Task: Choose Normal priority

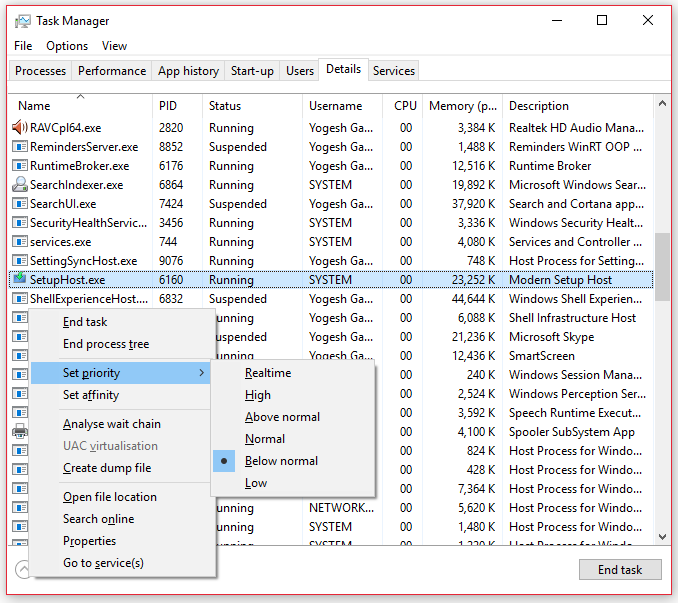Action: coord(265,439)
